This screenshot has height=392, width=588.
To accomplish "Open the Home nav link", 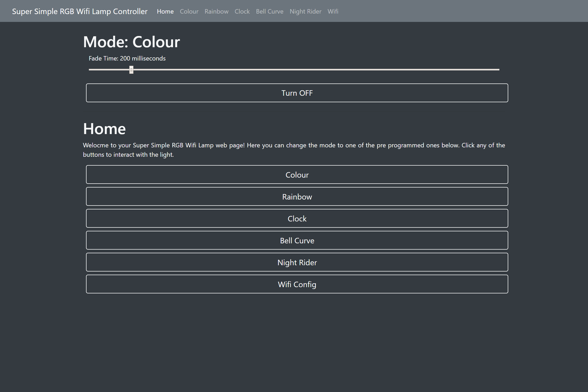I will tap(165, 11).
